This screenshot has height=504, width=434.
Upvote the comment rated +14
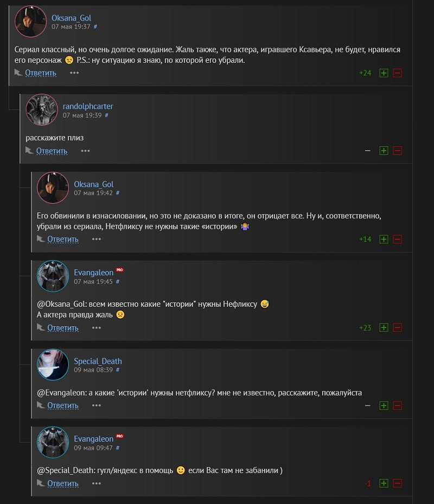click(x=384, y=239)
